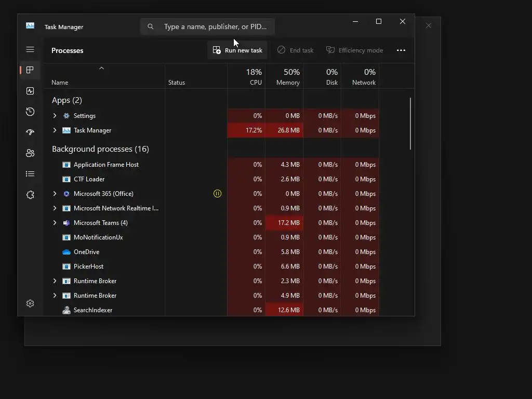The height and width of the screenshot is (399, 532).
Task: Expand the Task Manager app row
Action: click(x=55, y=130)
